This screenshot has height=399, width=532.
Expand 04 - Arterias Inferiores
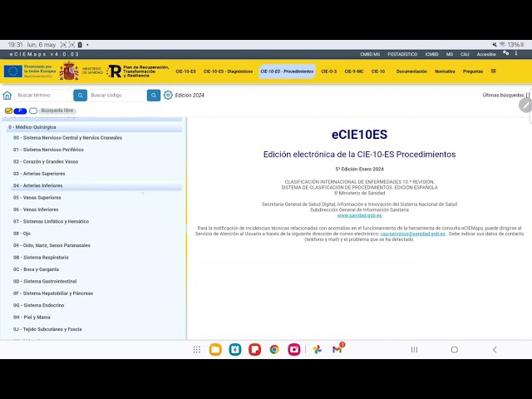pyautogui.click(x=96, y=185)
